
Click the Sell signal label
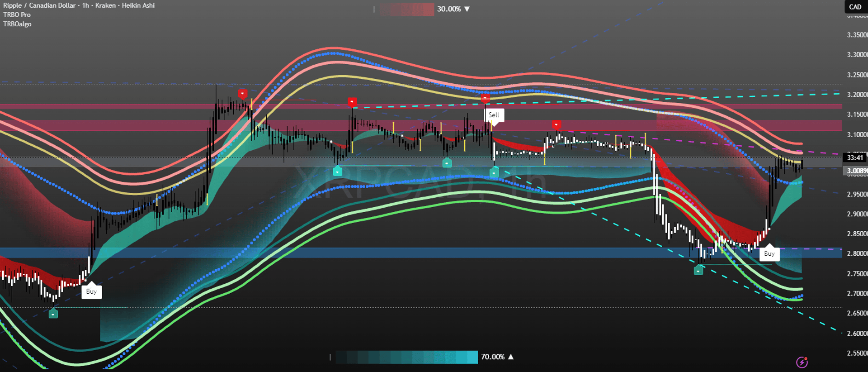[x=494, y=115]
